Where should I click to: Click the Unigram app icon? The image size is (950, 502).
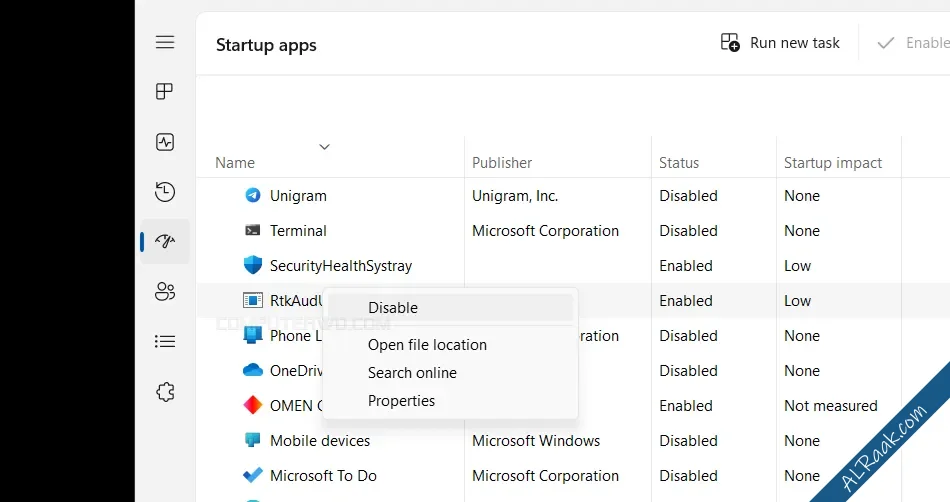click(x=253, y=195)
